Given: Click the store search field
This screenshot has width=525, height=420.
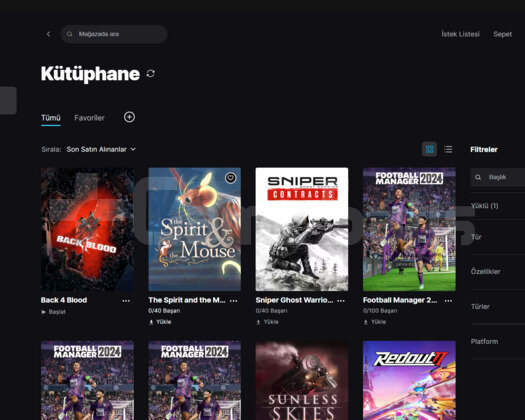Looking at the screenshot, I should click(114, 34).
